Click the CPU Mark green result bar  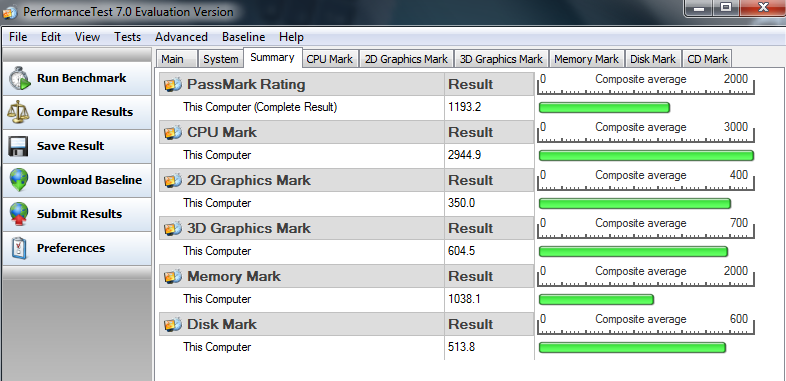pos(646,155)
